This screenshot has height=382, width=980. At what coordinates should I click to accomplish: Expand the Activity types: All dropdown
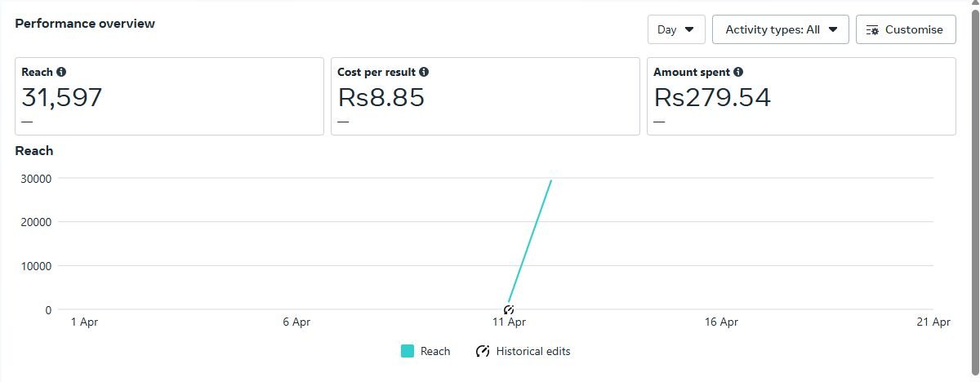click(x=781, y=29)
